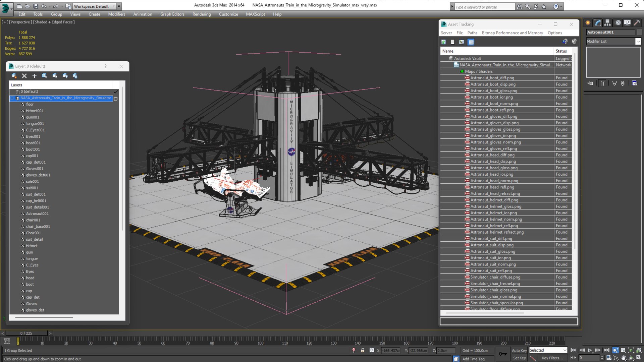Select highlighted objects and layers
Image resolution: width=644 pixels, height=362 pixels.
pyautogui.click(x=45, y=76)
